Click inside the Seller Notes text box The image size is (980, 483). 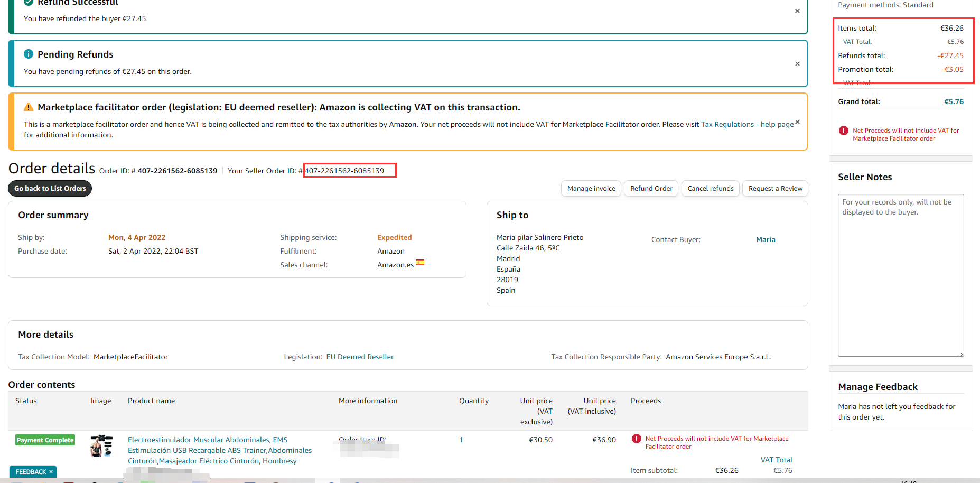coord(900,275)
